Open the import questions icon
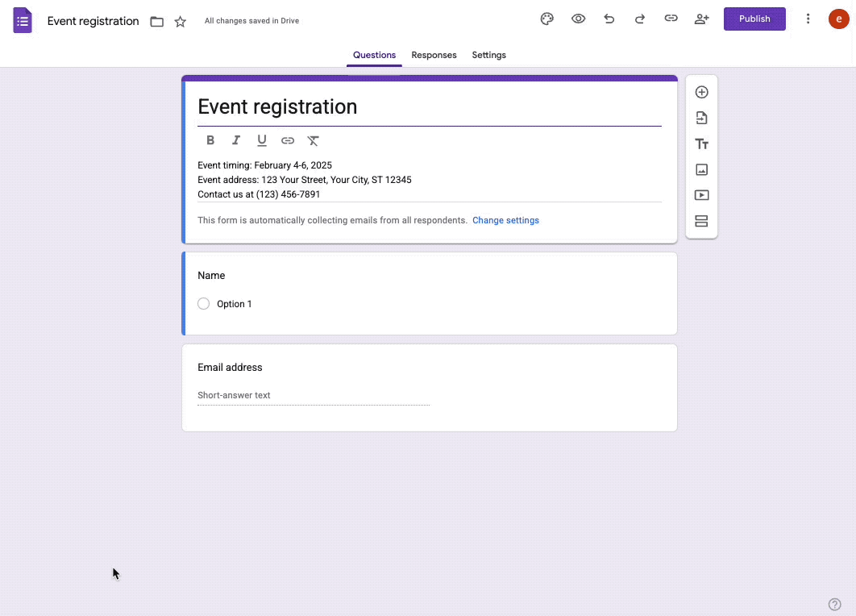Image resolution: width=856 pixels, height=616 pixels. (x=701, y=118)
